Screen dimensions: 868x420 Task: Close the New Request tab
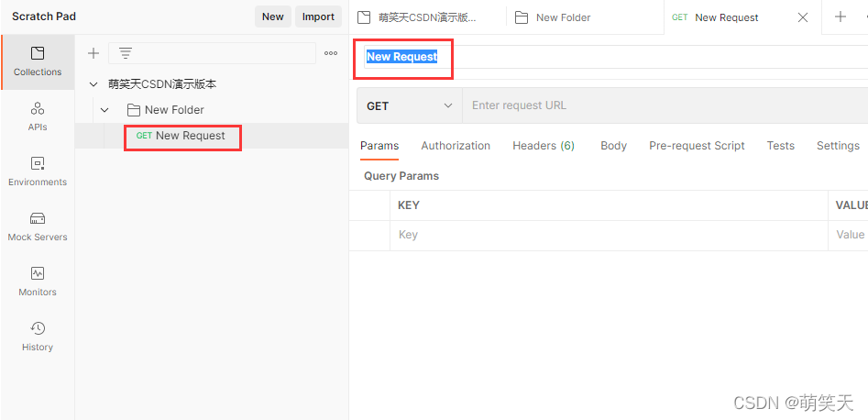pos(803,17)
